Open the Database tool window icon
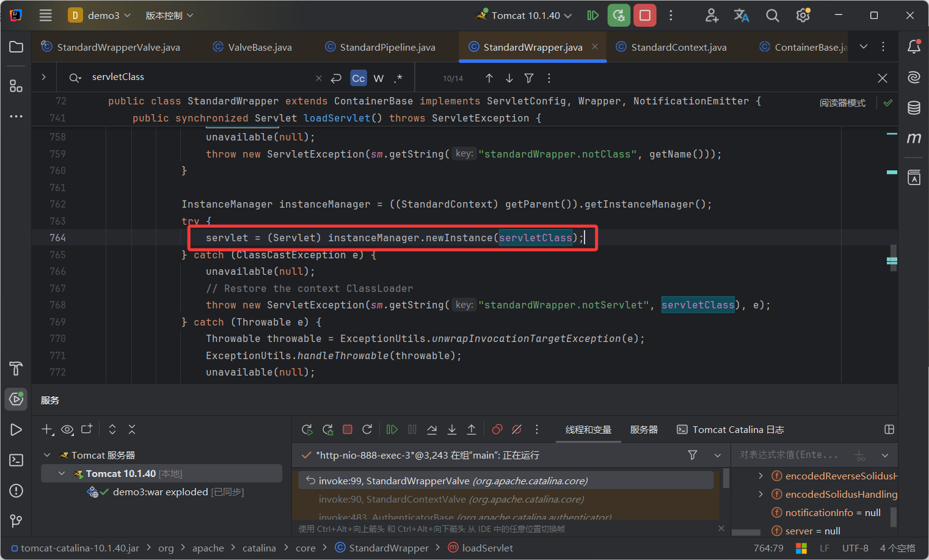This screenshot has height=560, width=929. pyautogui.click(x=914, y=108)
